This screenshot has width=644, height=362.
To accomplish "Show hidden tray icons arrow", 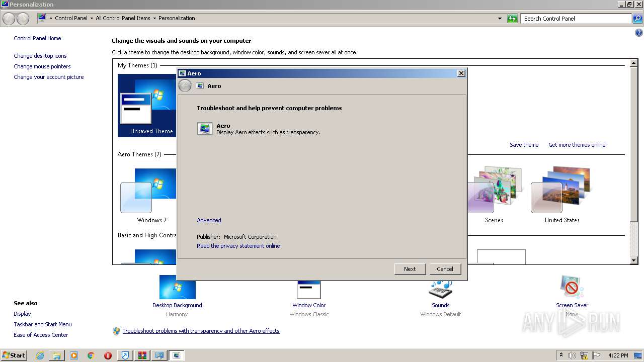I will click(561, 355).
